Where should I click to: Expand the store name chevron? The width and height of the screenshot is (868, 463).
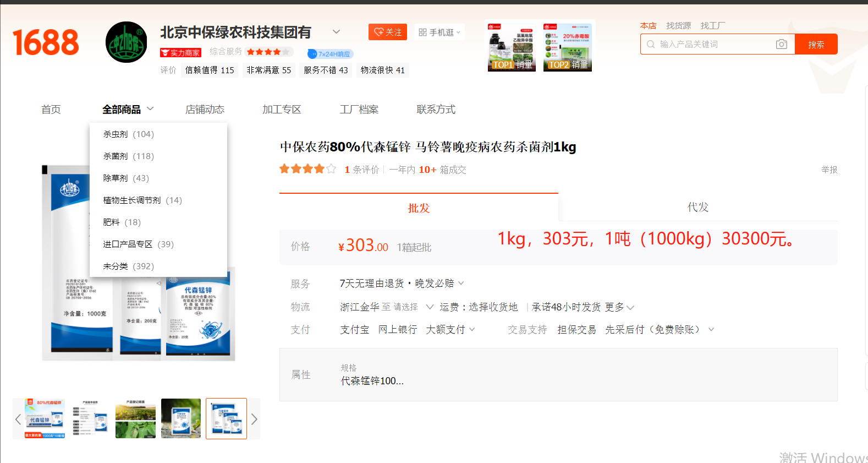click(x=337, y=32)
